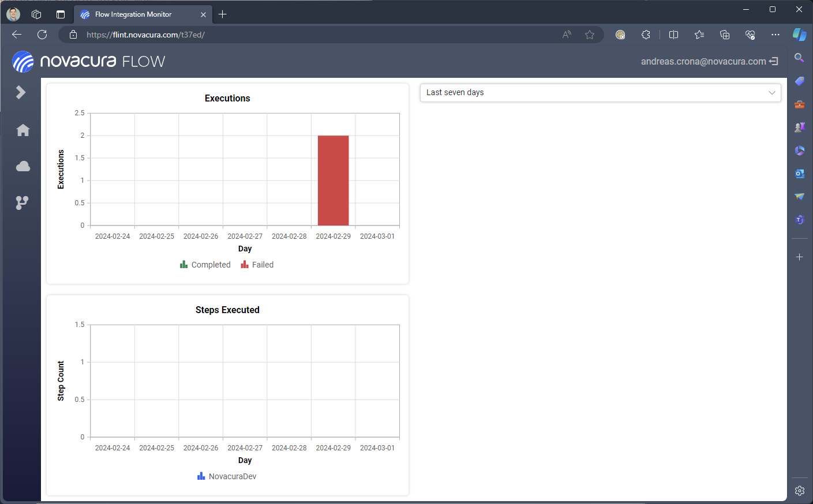
Task: Refresh the current page
Action: pos(42,35)
